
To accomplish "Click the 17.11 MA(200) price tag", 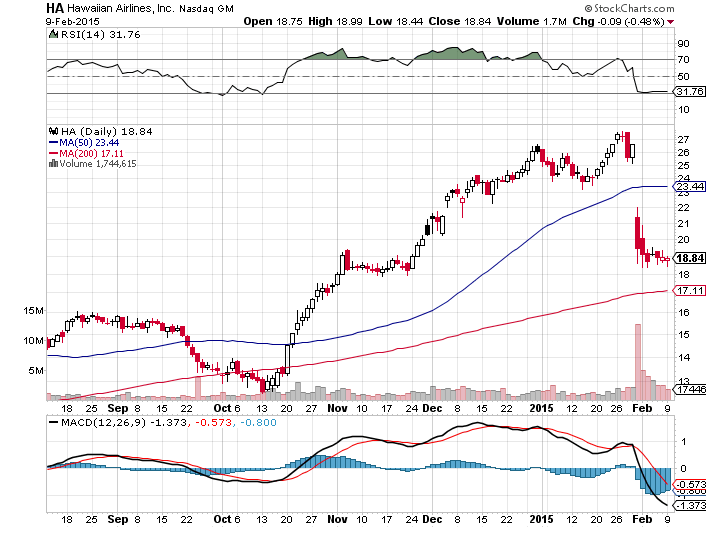I will click(690, 290).
